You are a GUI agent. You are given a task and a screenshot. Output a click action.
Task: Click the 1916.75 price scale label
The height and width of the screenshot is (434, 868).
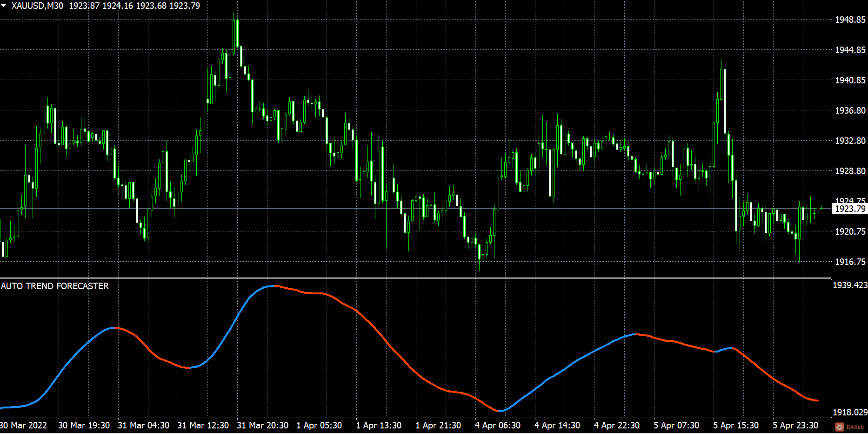pos(850,262)
